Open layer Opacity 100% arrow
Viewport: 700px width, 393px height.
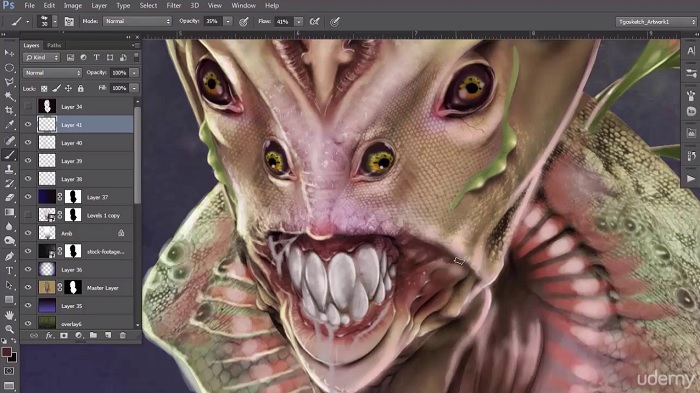tap(134, 73)
